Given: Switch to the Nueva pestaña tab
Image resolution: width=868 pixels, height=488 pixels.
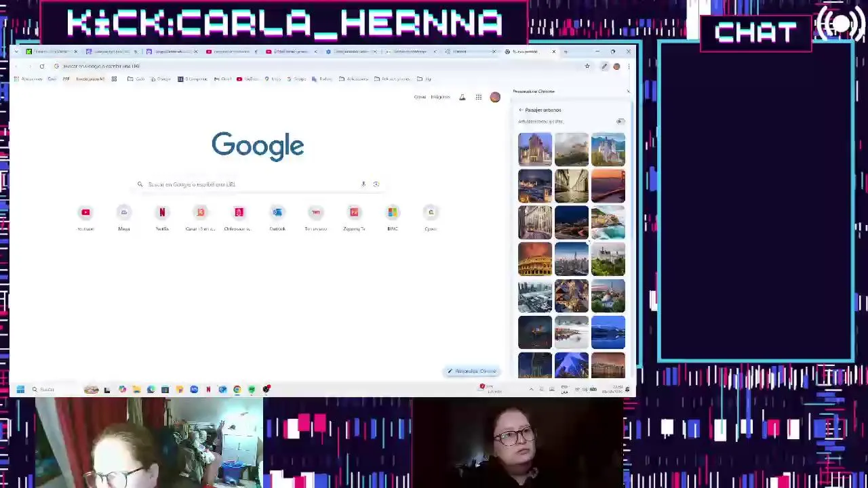Looking at the screenshot, I should pos(530,52).
